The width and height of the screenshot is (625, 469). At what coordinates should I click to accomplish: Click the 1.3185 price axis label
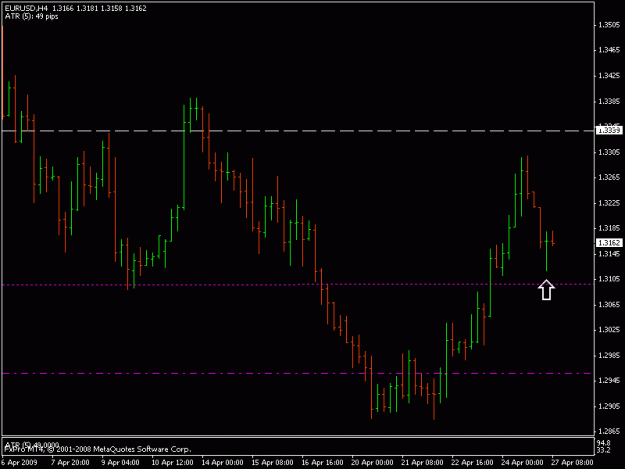coord(609,228)
